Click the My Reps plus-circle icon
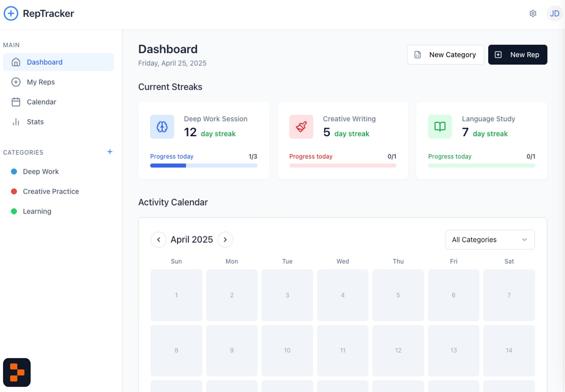The height and width of the screenshot is (392, 565). pyautogui.click(x=16, y=82)
